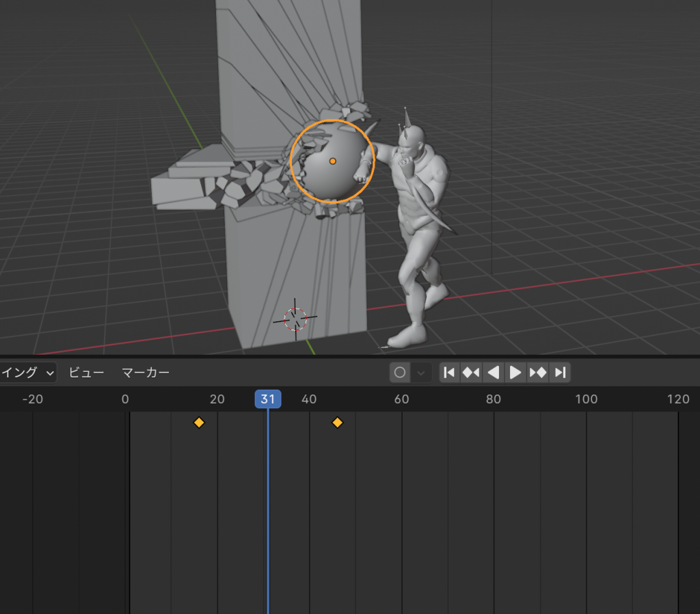
Task: Click frame 60 on the timeline ruler
Action: point(401,399)
